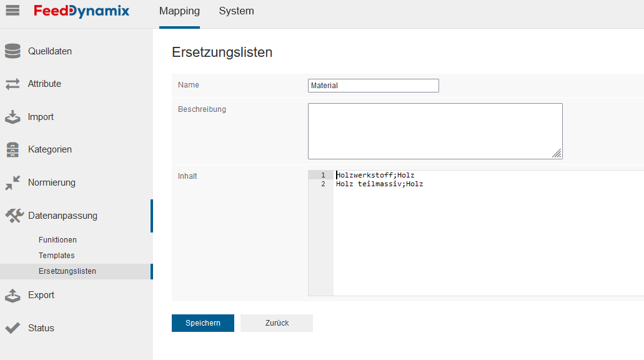
Task: Open Status section label
Action: 41,328
